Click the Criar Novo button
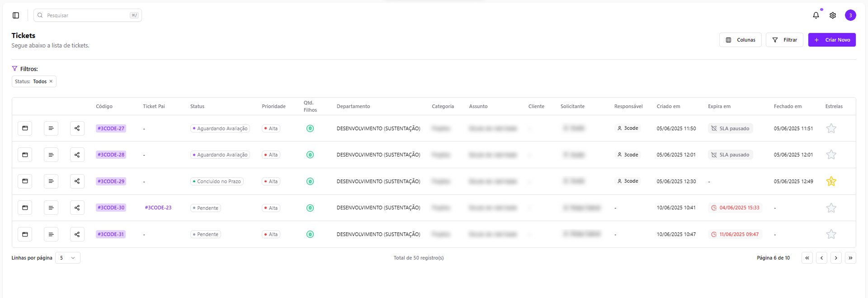 (832, 40)
